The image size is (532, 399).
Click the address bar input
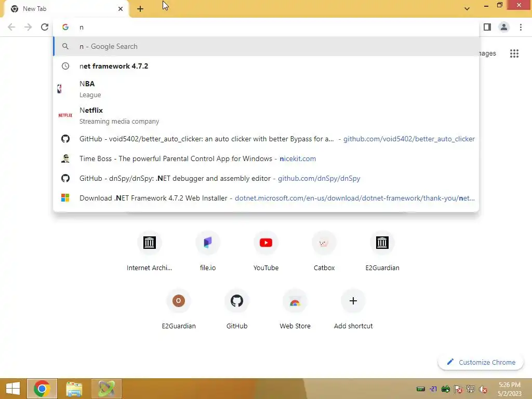pos(266,27)
